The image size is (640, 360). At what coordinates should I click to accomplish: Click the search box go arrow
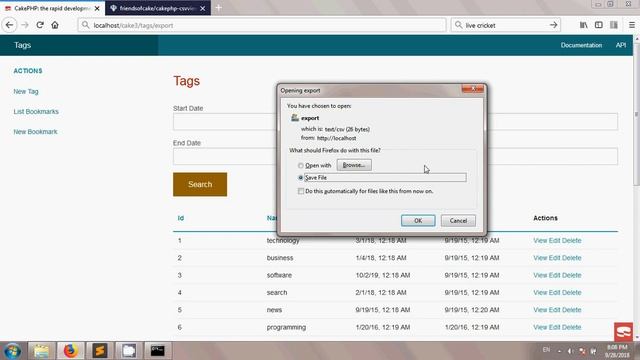pyautogui.click(x=553, y=25)
